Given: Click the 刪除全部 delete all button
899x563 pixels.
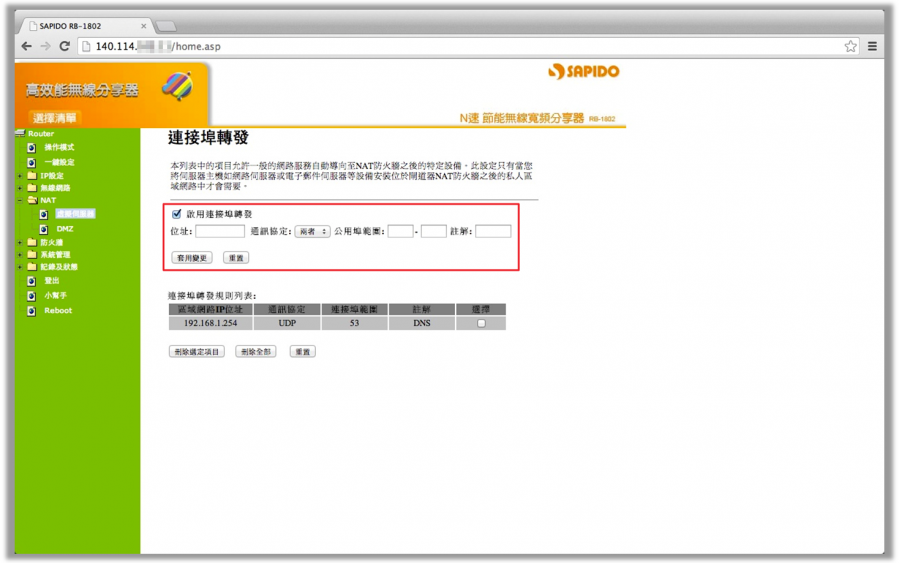Looking at the screenshot, I should [x=256, y=352].
